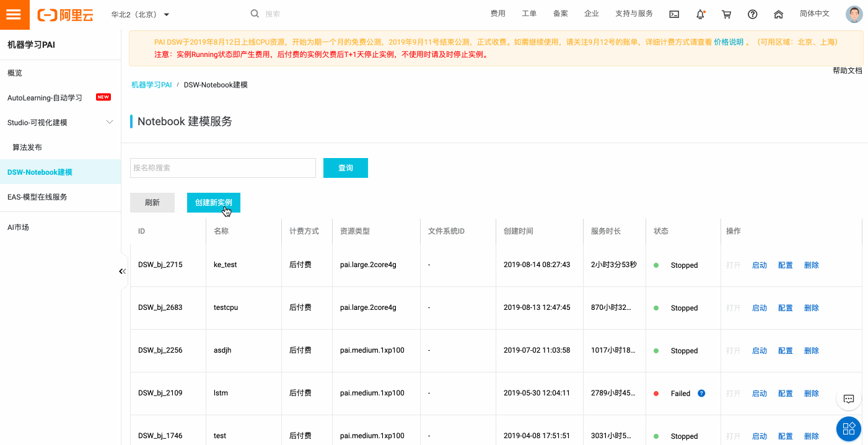Click instance ID DSW_bj_2715
The image size is (868, 445).
click(x=160, y=265)
